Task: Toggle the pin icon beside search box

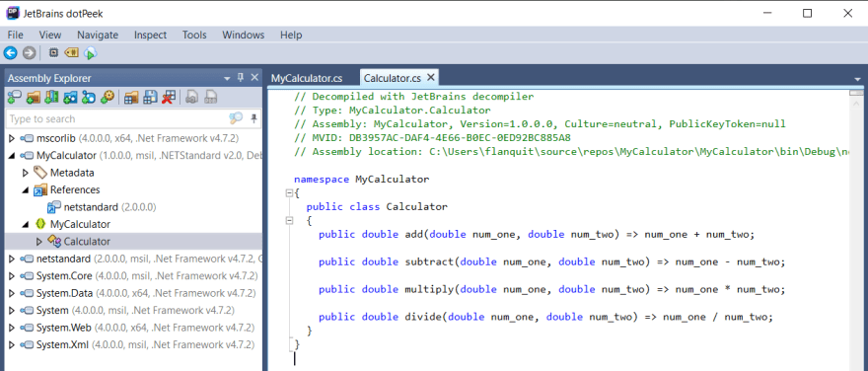Action: point(253,118)
